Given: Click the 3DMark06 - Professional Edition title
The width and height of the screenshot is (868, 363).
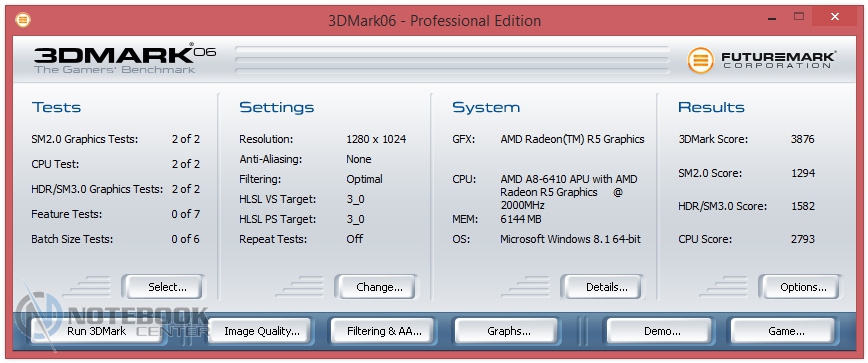Looking at the screenshot, I should pos(435,21).
